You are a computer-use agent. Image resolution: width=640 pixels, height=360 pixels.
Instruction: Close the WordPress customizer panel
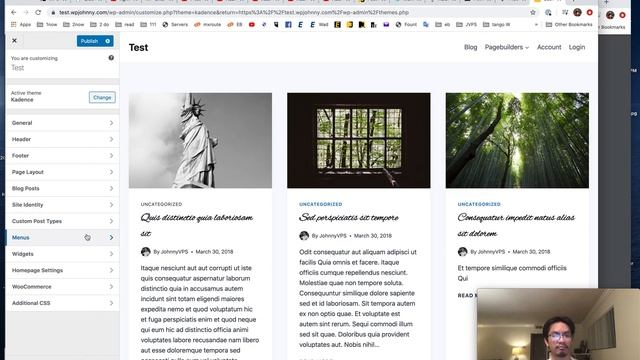(14, 41)
